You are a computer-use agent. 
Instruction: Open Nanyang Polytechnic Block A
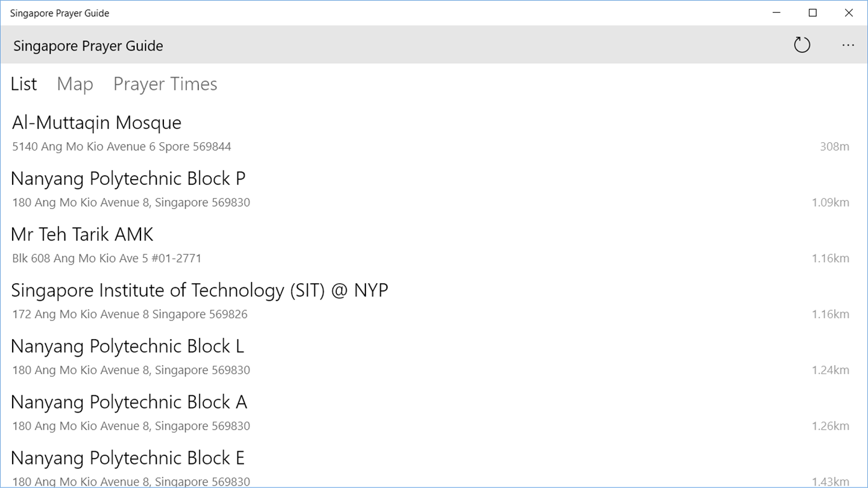(x=129, y=402)
